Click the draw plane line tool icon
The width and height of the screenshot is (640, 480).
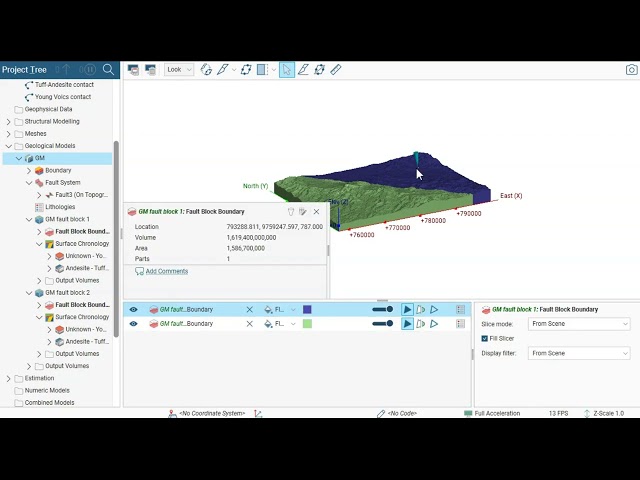303,70
